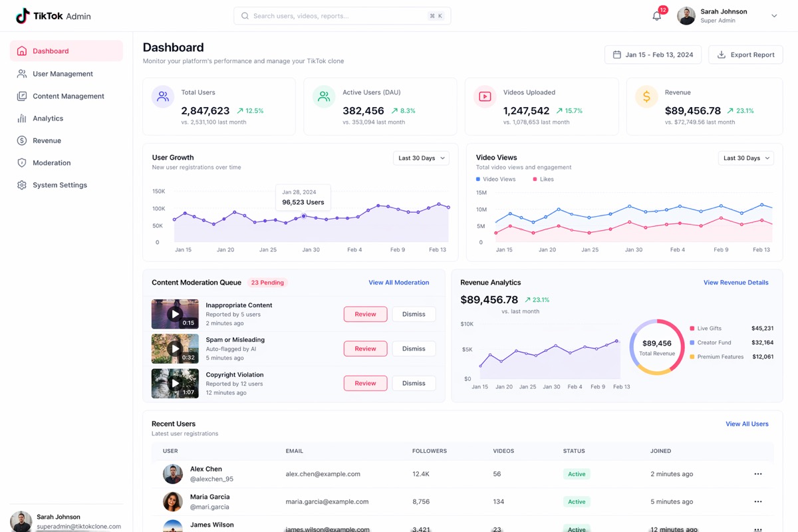
Task: Click the TikTok logo icon
Action: (x=23, y=16)
